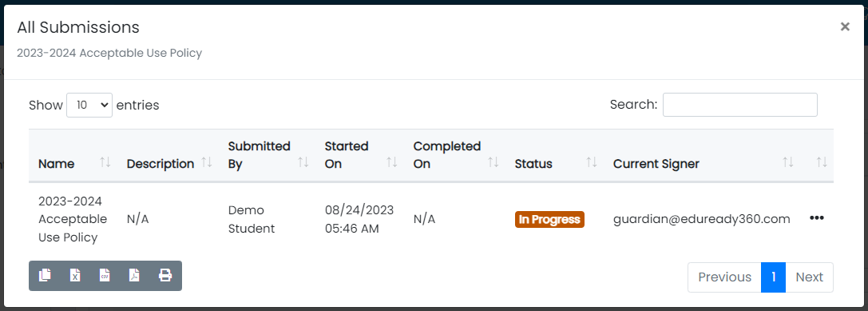Screen dimensions: 868x311
Task: Close the All Submissions dialog
Action: coord(845,26)
